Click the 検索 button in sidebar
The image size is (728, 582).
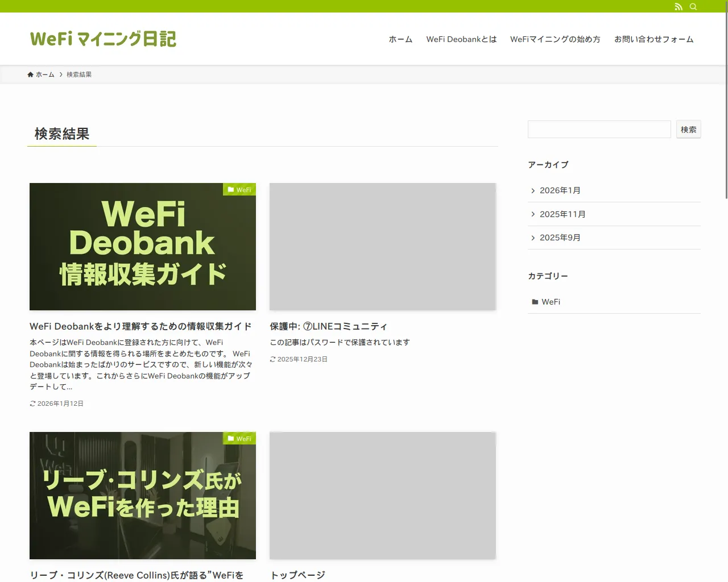(x=689, y=130)
